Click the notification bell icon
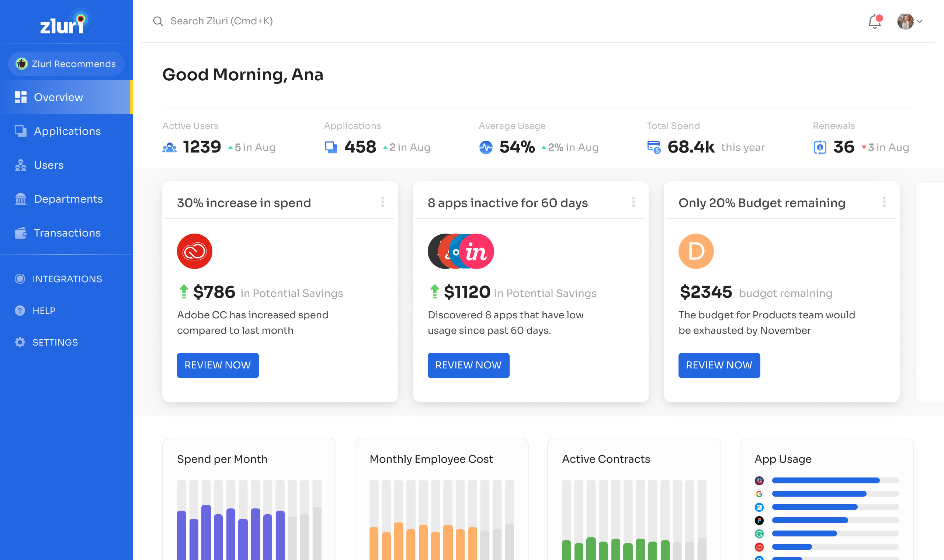Screen dimensions: 944x560 [x=874, y=21]
